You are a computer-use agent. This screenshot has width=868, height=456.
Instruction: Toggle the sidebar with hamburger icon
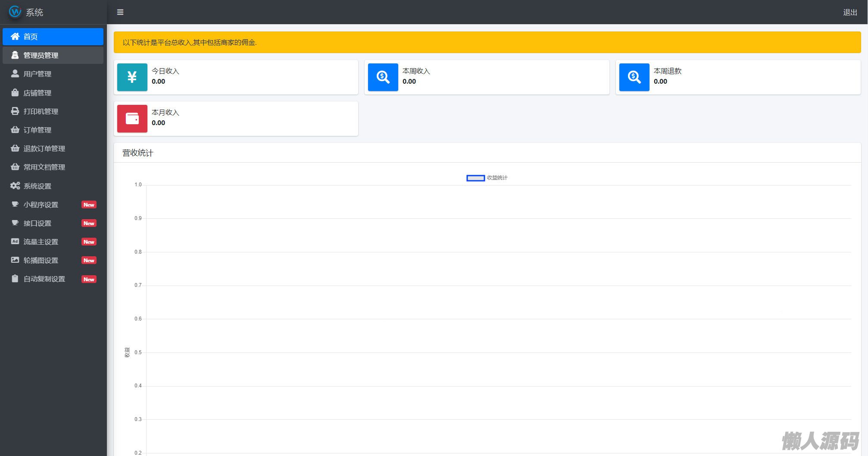tap(120, 12)
